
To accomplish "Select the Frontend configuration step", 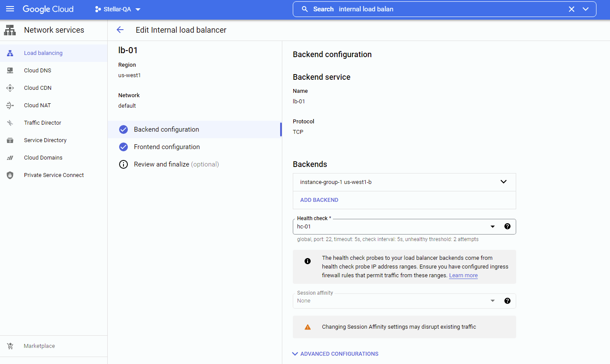I will pyautogui.click(x=167, y=147).
